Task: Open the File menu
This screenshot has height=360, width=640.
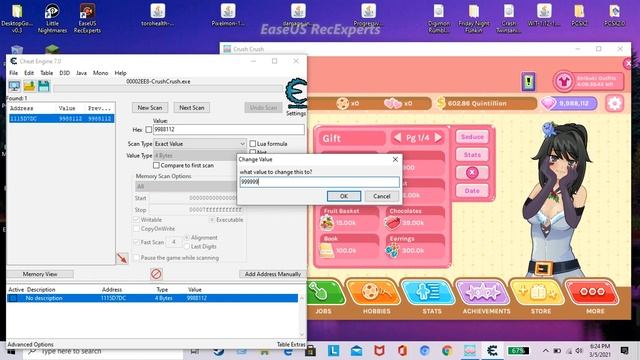Action: [13, 73]
